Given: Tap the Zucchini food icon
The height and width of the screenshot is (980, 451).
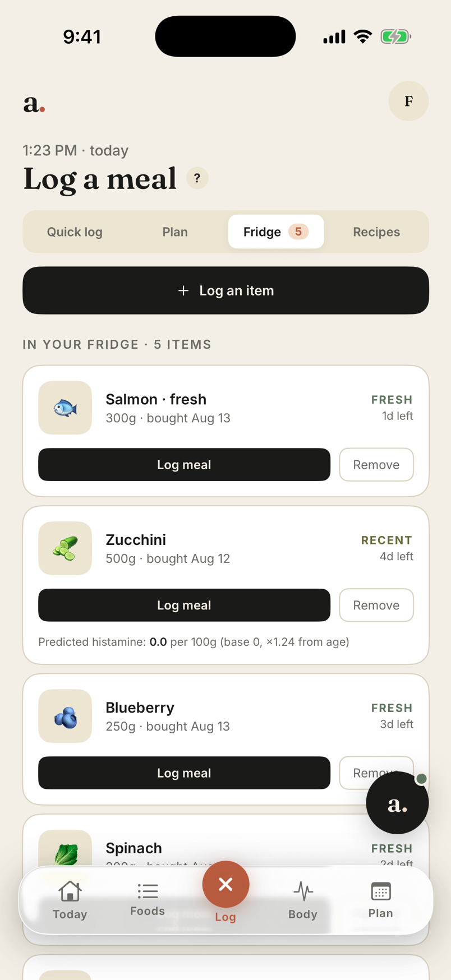Looking at the screenshot, I should 65,548.
